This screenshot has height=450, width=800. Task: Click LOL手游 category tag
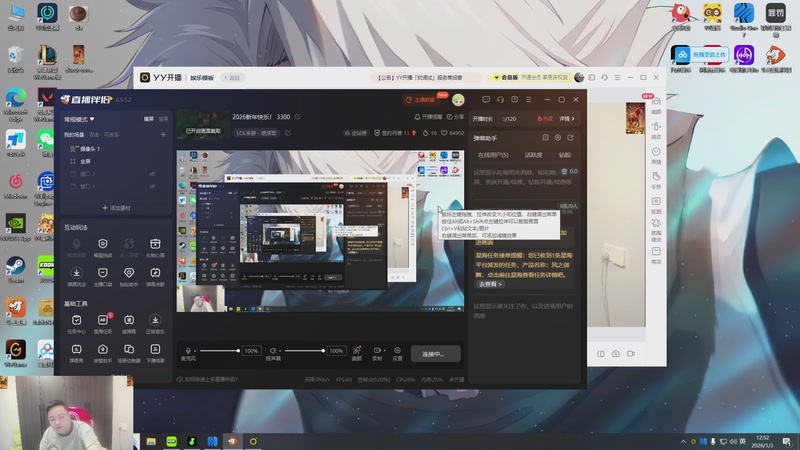[257, 133]
